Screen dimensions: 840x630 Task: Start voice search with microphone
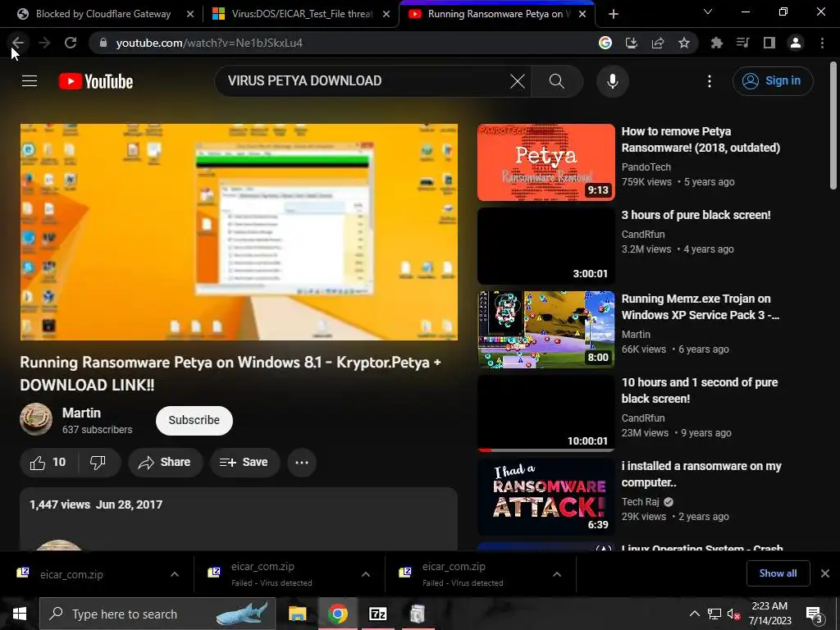point(612,81)
